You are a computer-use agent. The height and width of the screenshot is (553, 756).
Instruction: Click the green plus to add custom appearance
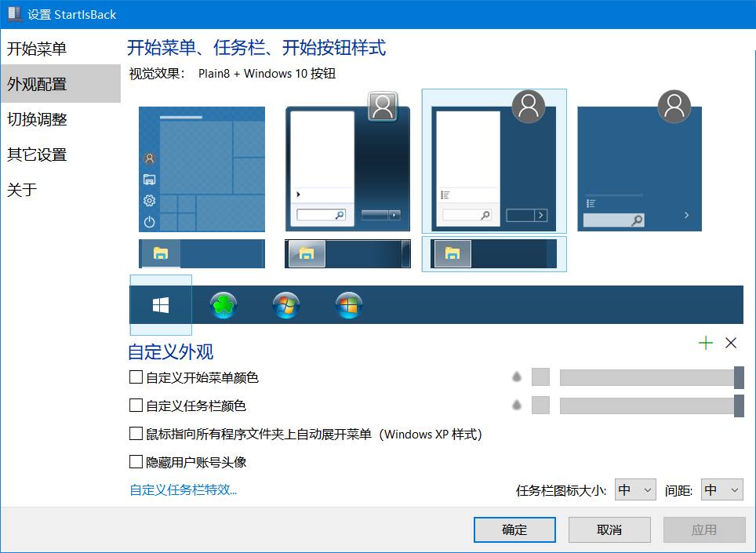click(x=705, y=343)
